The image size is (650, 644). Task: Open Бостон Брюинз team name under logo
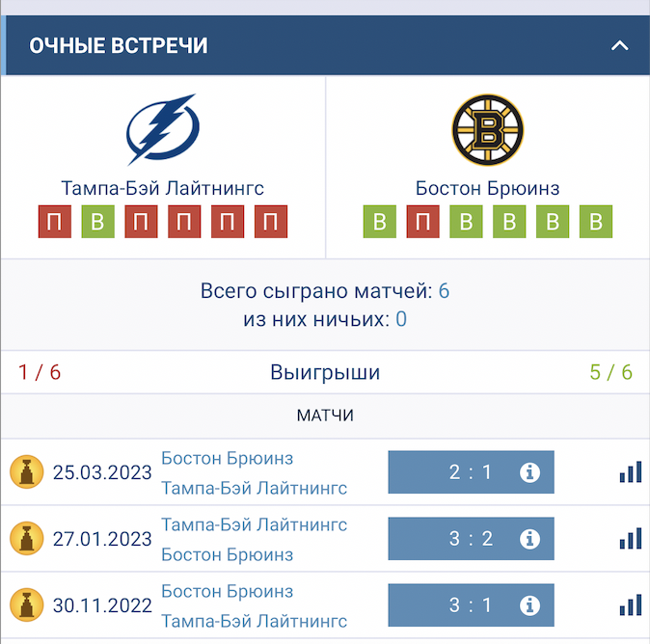(x=487, y=188)
